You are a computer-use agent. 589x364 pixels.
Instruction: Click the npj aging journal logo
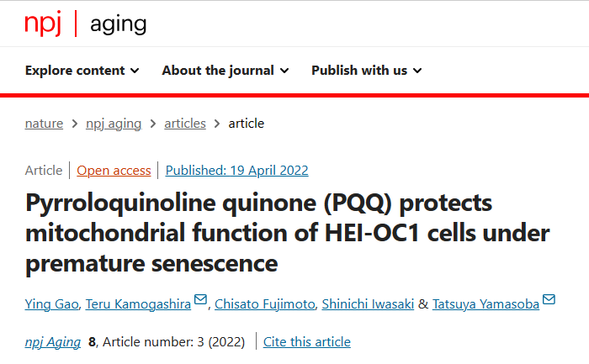point(85,24)
